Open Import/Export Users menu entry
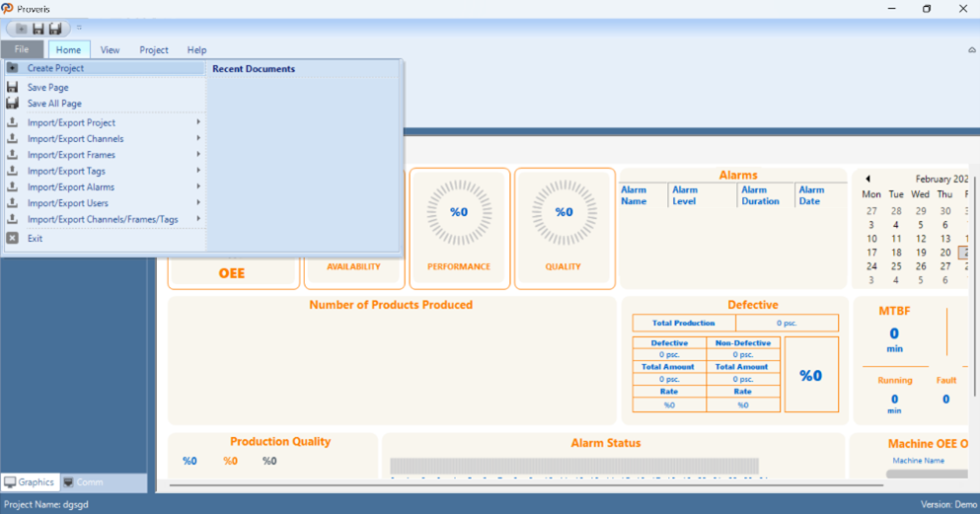980x514 pixels. tap(105, 203)
